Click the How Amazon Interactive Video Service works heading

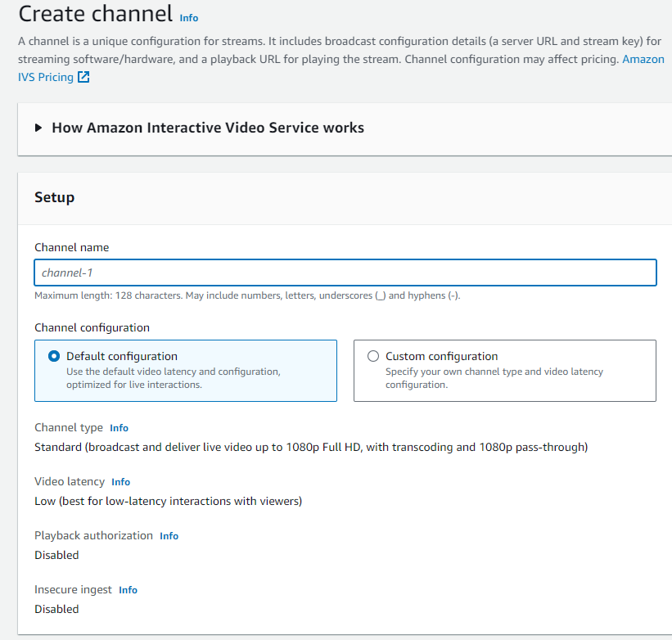click(x=208, y=128)
